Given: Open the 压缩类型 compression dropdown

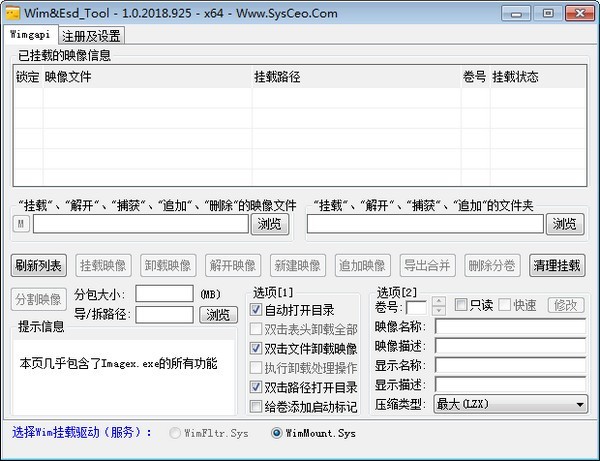Looking at the screenshot, I should coord(510,404).
